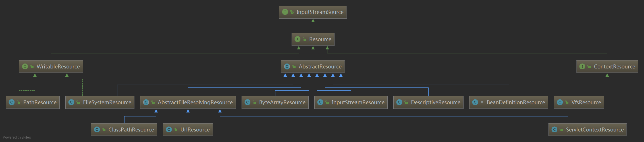Click the visibility lock icon on Resource
The image size is (644, 142).
304,39
